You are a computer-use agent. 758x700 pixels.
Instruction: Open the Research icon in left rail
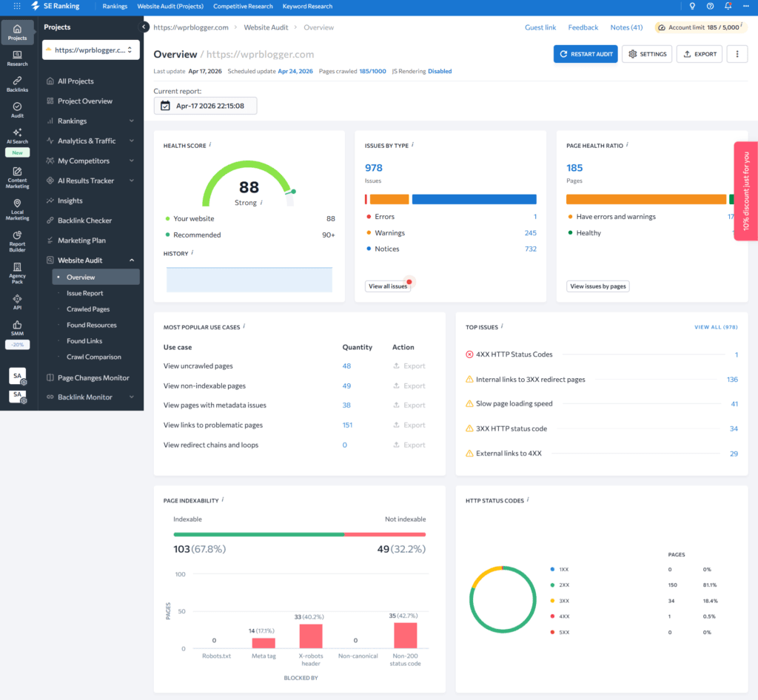tap(17, 58)
